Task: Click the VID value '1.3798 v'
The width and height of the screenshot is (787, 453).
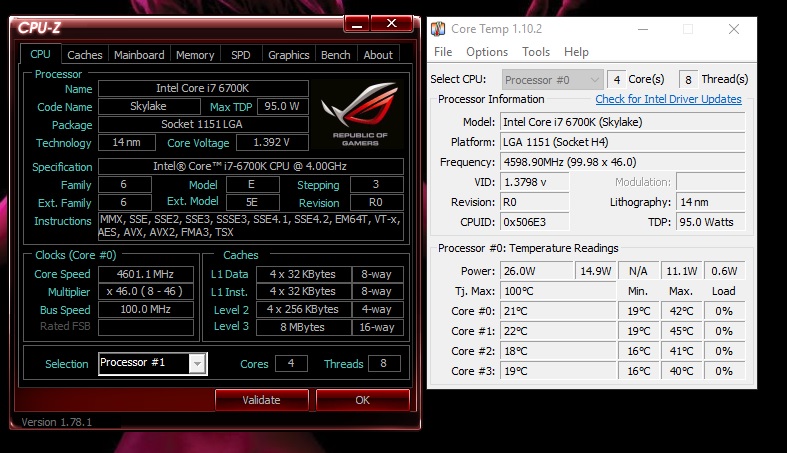Action: click(x=535, y=182)
